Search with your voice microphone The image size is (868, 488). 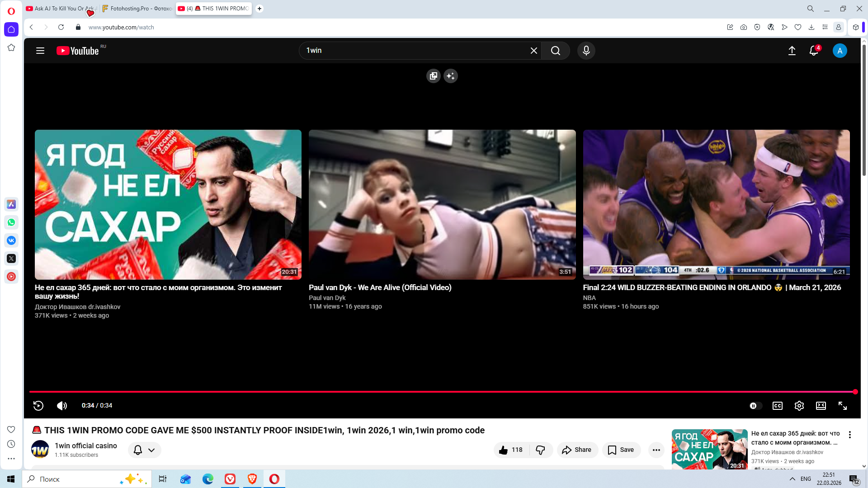[586, 51]
